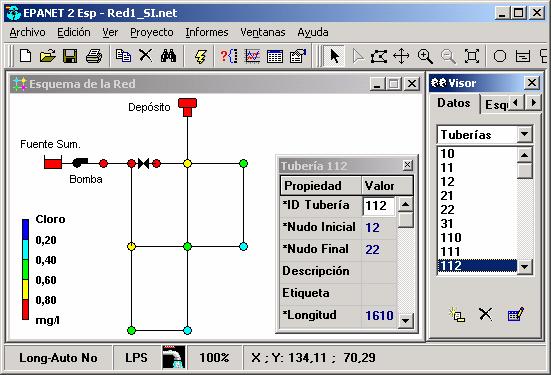
Task: Select pipe 110 in the list
Action: (477, 238)
